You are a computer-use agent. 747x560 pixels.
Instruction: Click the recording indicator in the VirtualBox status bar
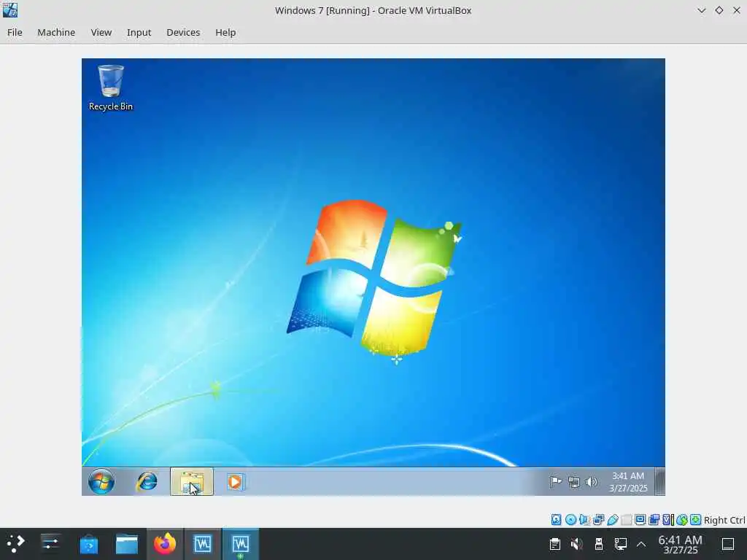[654, 519]
